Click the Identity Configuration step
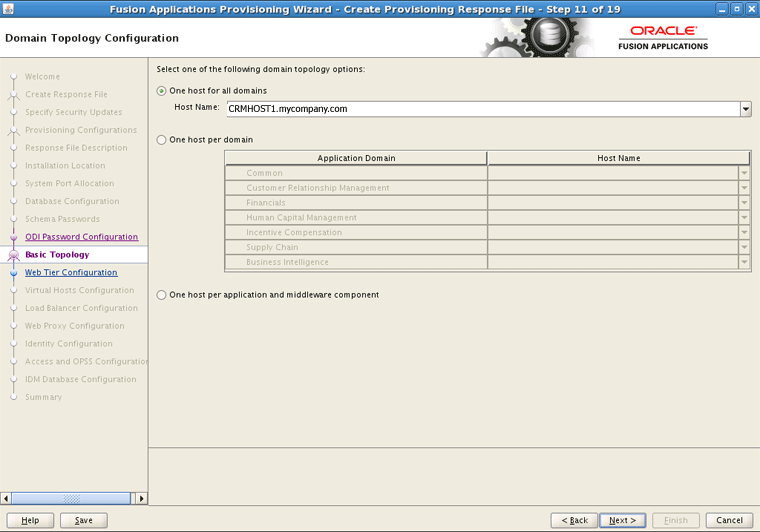The image size is (760, 532). pyautogui.click(x=69, y=344)
